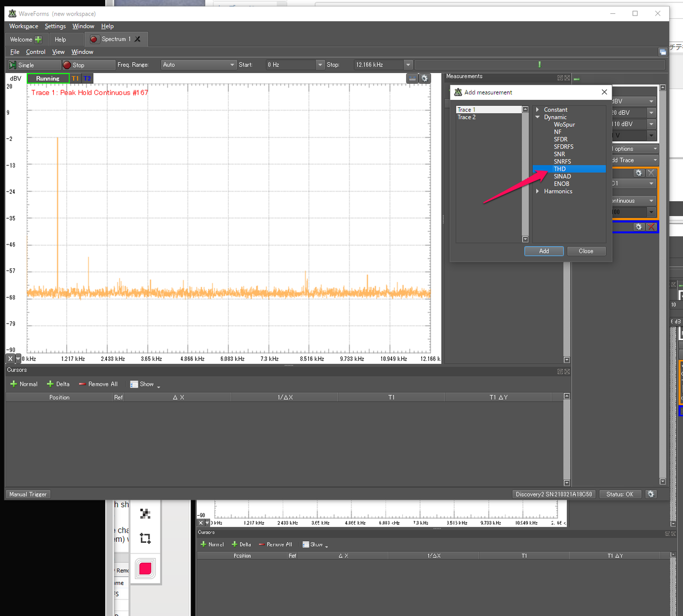683x616 pixels.
Task: Click the device settings gear in status bar
Action: pos(650,494)
